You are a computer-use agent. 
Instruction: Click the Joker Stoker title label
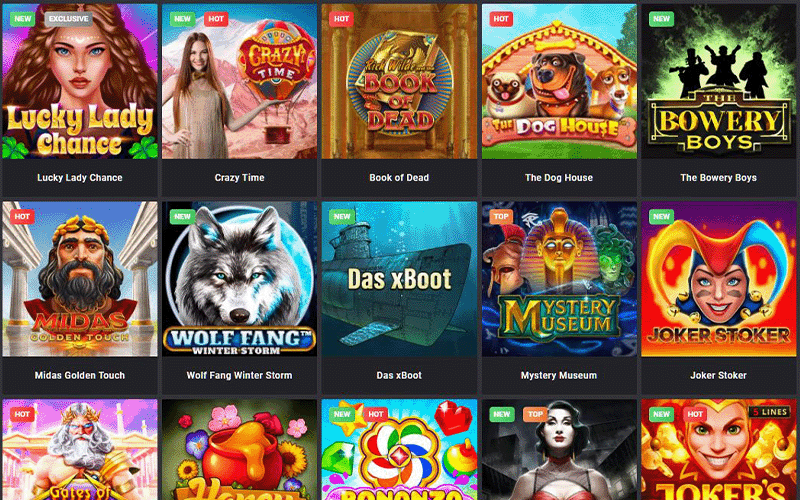(718, 375)
